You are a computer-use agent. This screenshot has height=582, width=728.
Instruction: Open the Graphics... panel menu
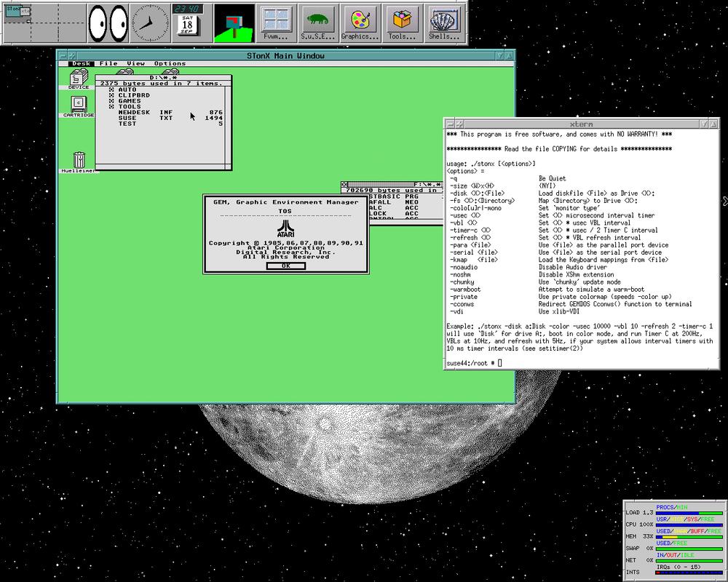tap(360, 23)
